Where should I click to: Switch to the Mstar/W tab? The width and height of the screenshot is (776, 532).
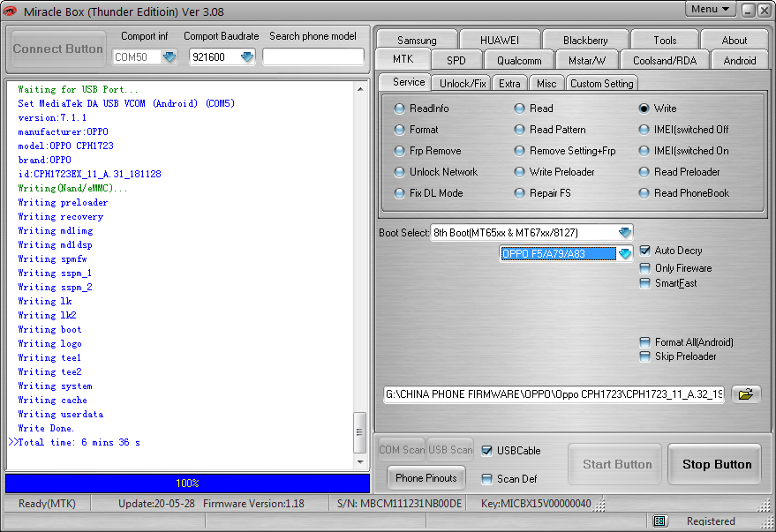coord(587,60)
